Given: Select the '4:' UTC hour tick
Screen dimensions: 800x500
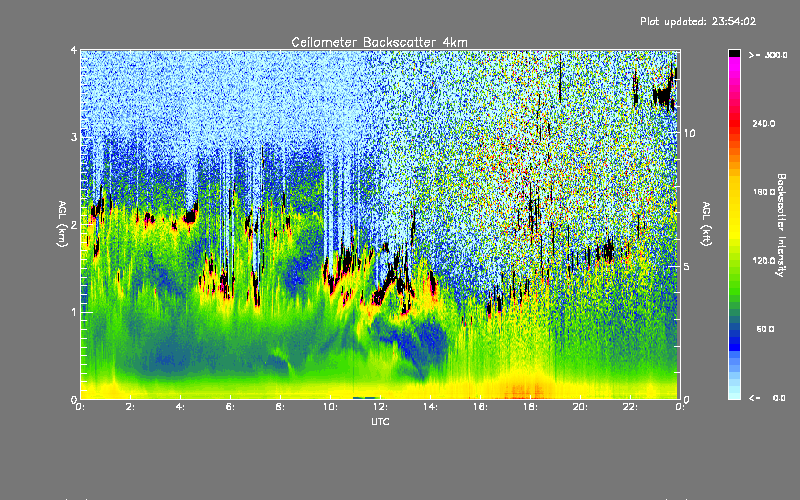Looking at the screenshot, I should click(180, 407).
